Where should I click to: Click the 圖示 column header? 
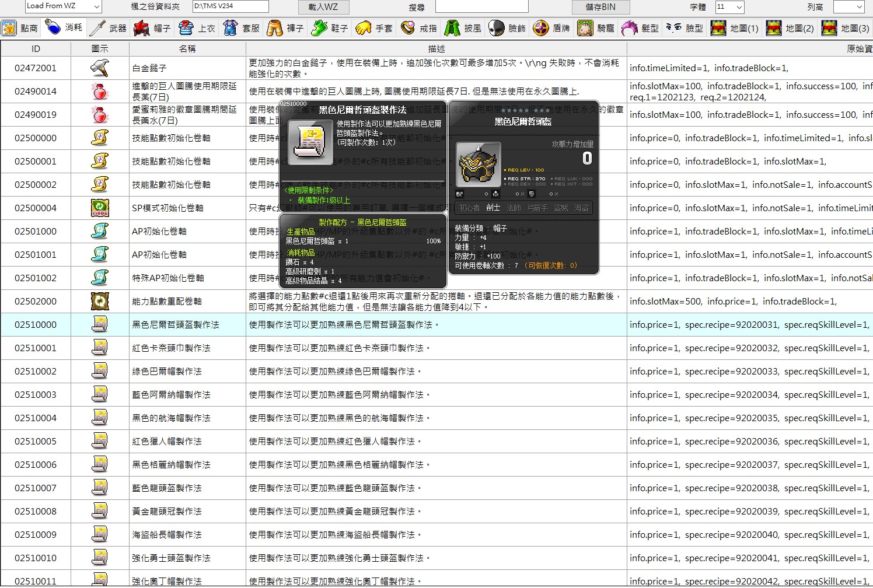[100, 48]
